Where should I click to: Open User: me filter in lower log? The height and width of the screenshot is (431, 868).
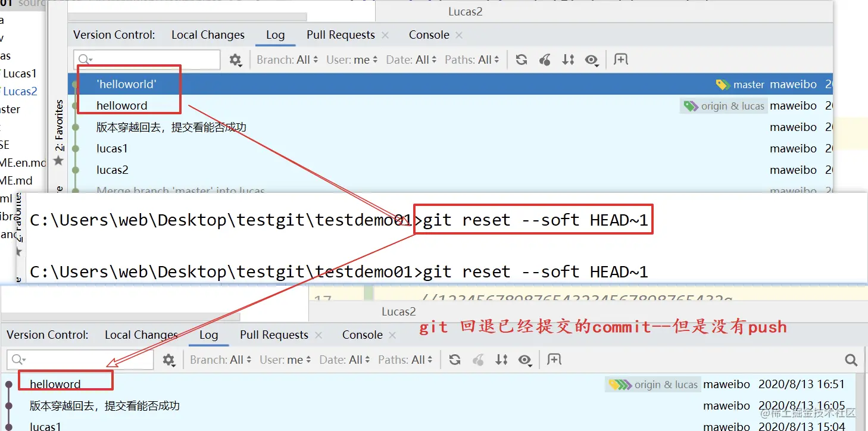(286, 360)
